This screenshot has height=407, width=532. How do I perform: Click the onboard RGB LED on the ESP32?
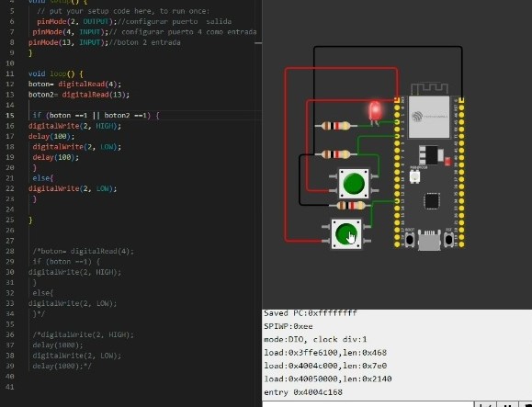pos(414,176)
